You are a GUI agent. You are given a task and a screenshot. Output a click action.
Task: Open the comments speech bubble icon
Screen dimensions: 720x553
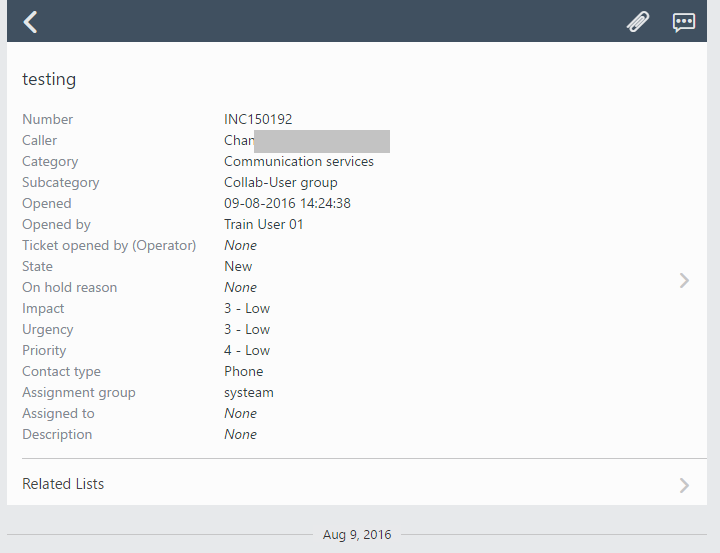(x=684, y=22)
